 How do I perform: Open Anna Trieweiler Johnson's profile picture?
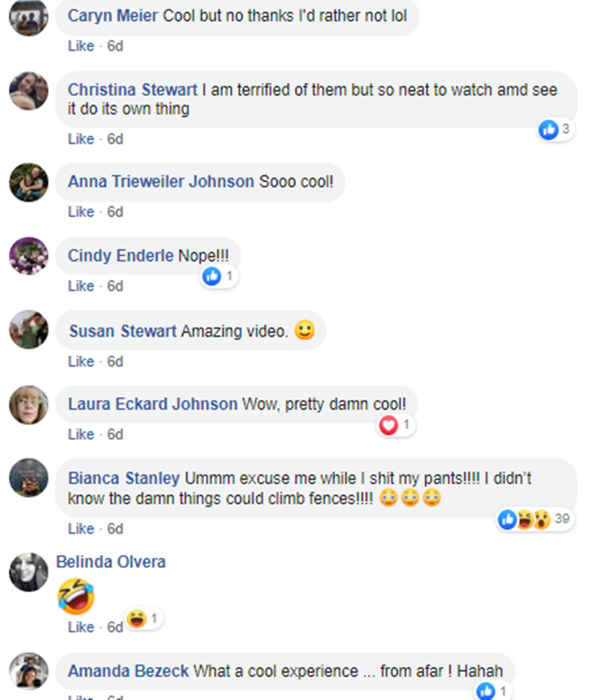click(x=29, y=182)
